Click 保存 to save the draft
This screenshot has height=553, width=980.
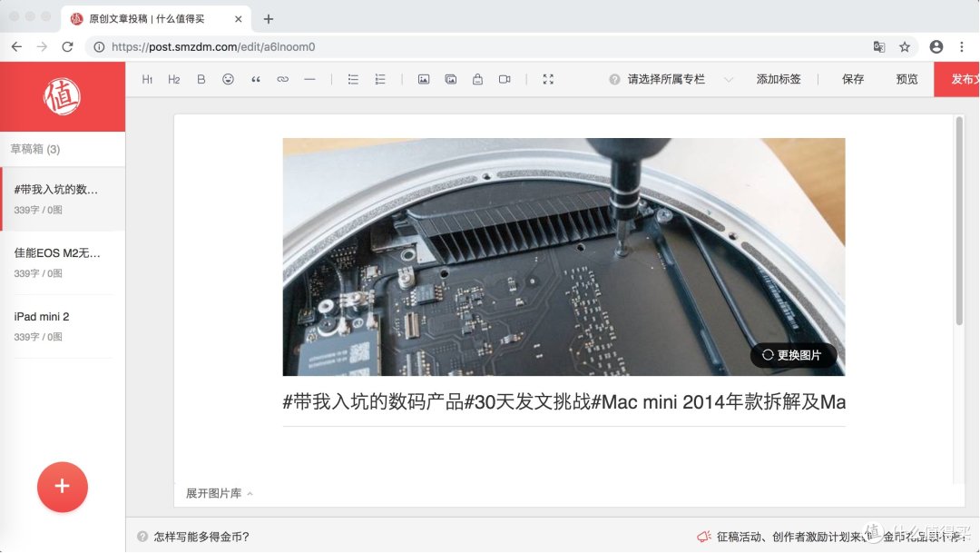(x=852, y=79)
